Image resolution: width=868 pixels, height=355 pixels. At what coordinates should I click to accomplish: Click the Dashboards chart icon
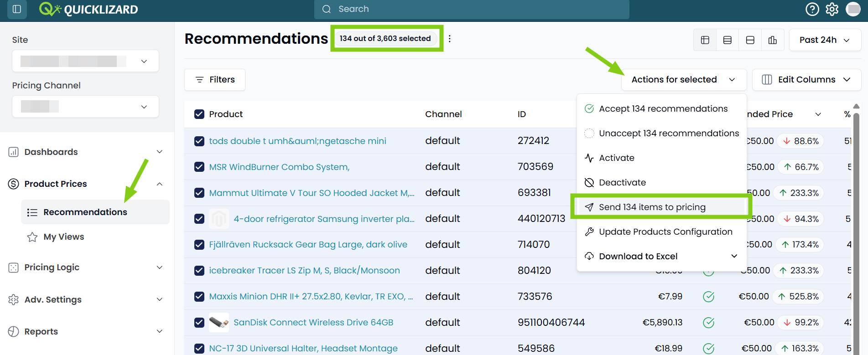(x=14, y=152)
